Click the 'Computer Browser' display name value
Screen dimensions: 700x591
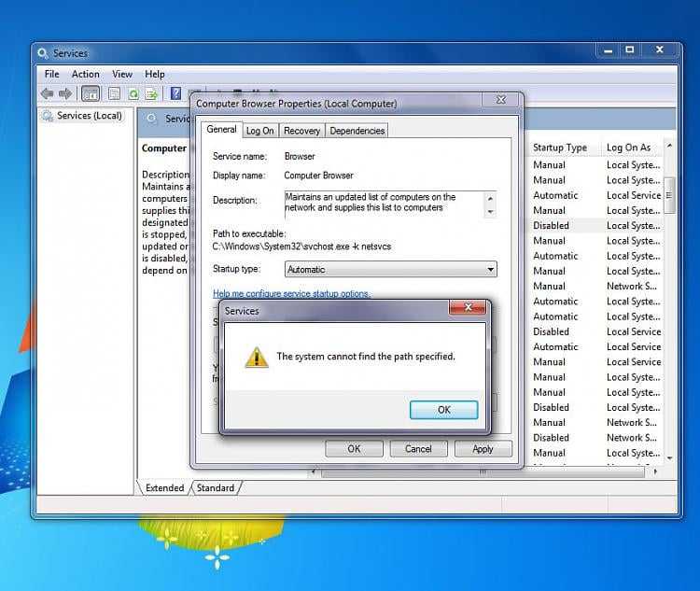[319, 176]
